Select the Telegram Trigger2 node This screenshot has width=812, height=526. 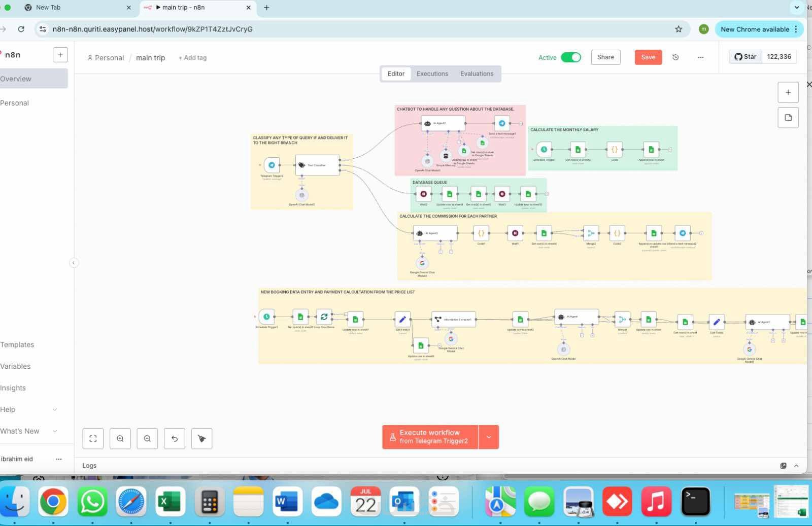coord(272,165)
